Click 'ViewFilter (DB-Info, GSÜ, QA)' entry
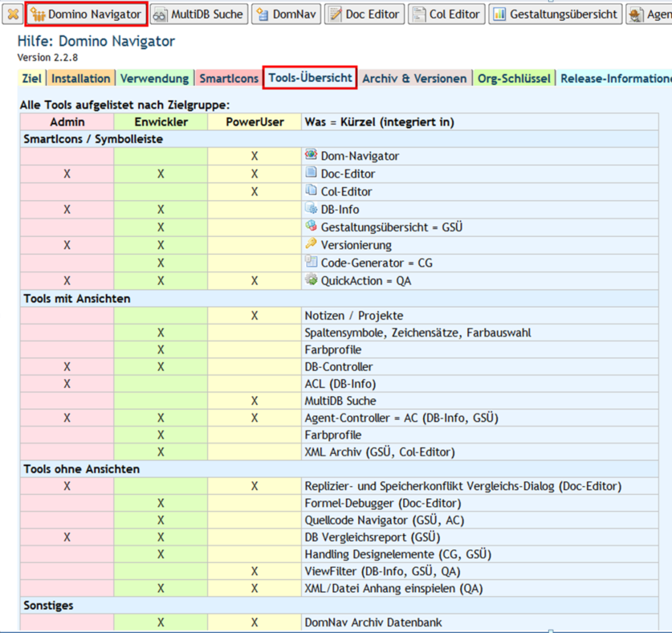This screenshot has width=672, height=633. click(382, 571)
